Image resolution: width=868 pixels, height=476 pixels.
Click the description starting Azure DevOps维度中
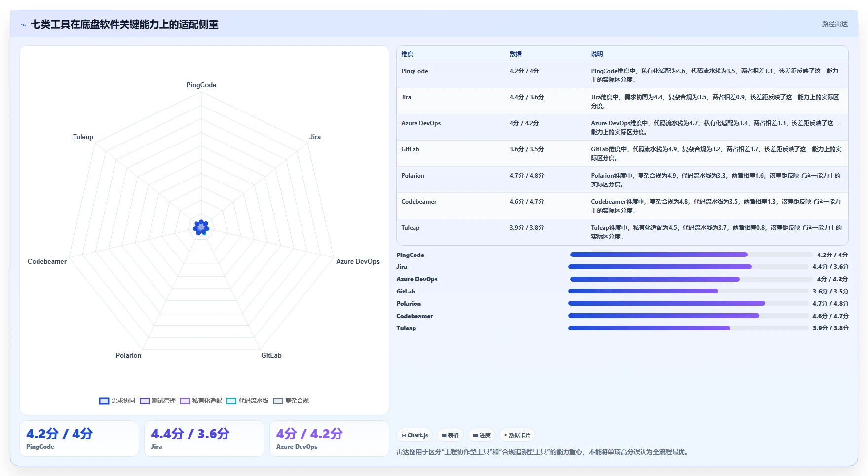pos(716,128)
